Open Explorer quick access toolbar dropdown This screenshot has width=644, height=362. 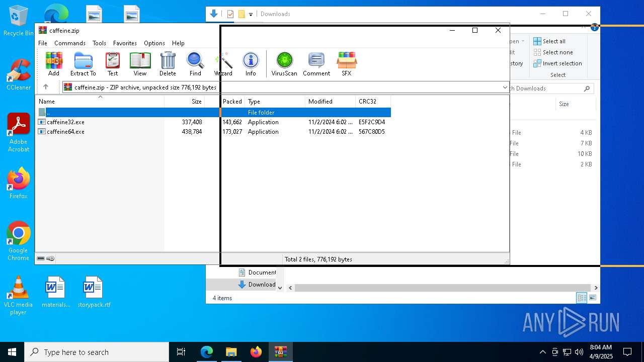click(251, 14)
